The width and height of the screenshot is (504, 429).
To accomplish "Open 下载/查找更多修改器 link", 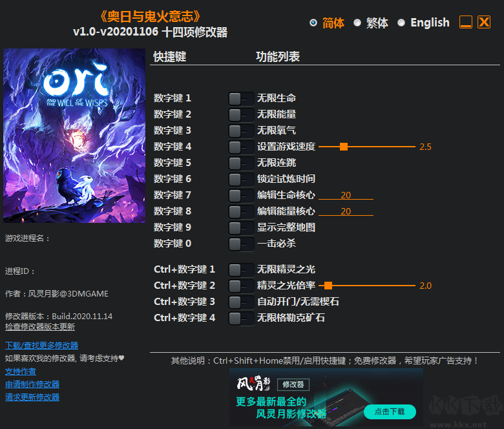I will click(41, 346).
